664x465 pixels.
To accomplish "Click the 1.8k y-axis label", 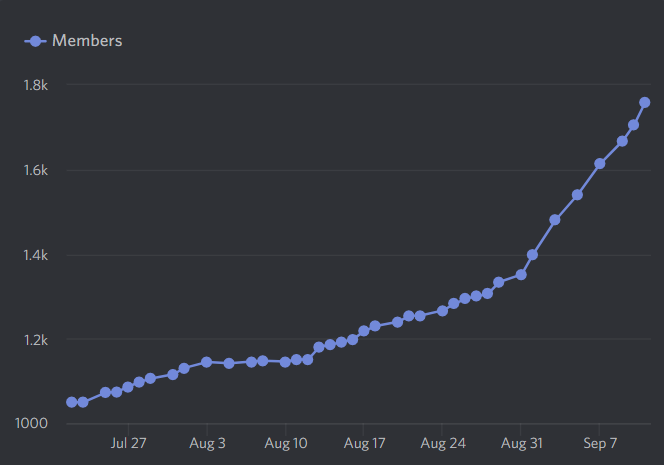I will click(x=36, y=86).
